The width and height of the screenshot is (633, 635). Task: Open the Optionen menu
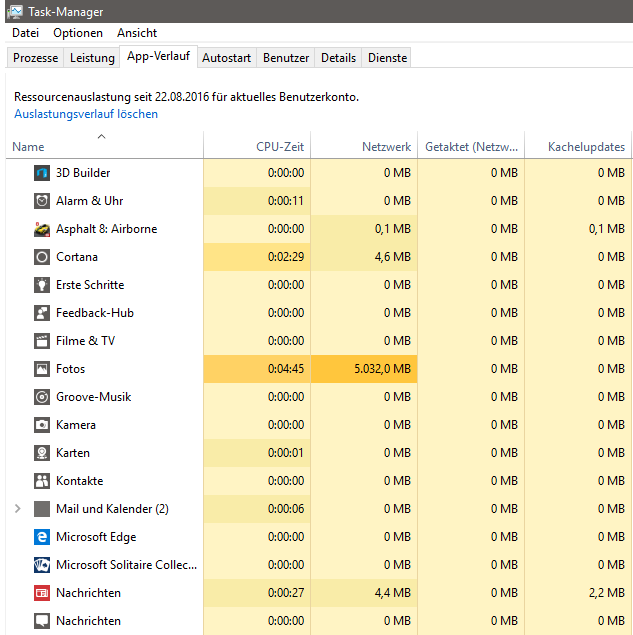pos(78,33)
